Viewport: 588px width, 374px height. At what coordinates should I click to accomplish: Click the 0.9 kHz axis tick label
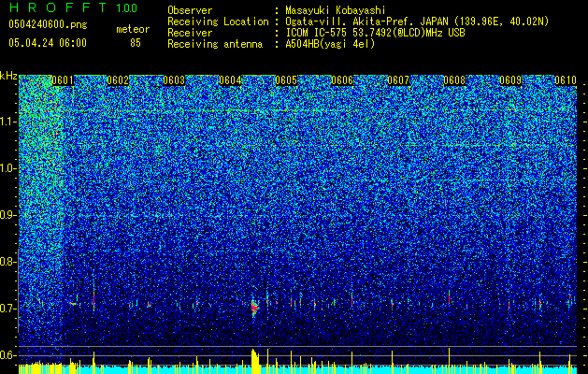tap(8, 215)
